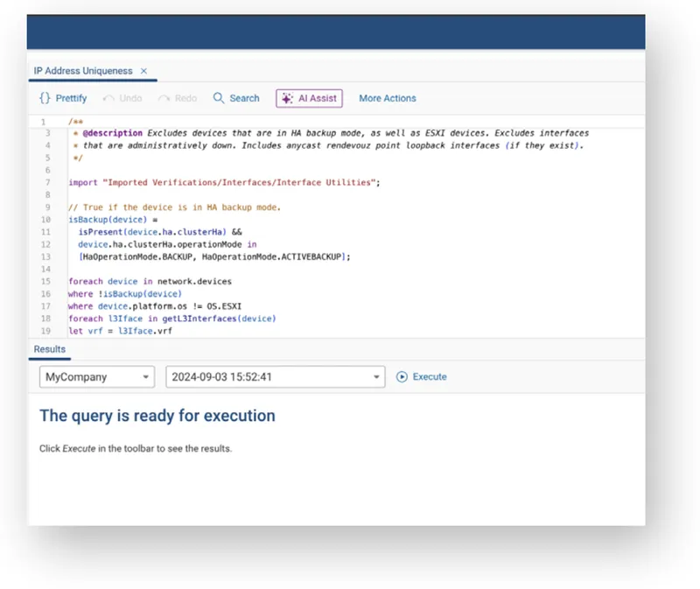Viewport: 700px width, 589px height.
Task: Click line number 17 in the gutter
Action: coord(45,306)
